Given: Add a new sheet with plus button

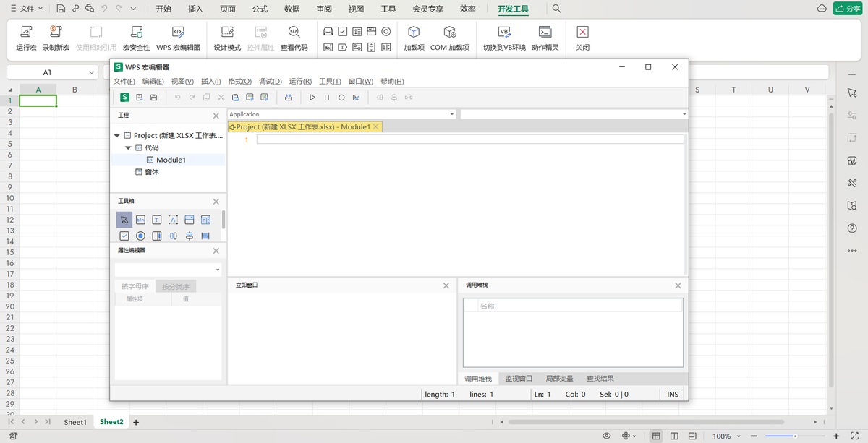Looking at the screenshot, I should [x=136, y=422].
